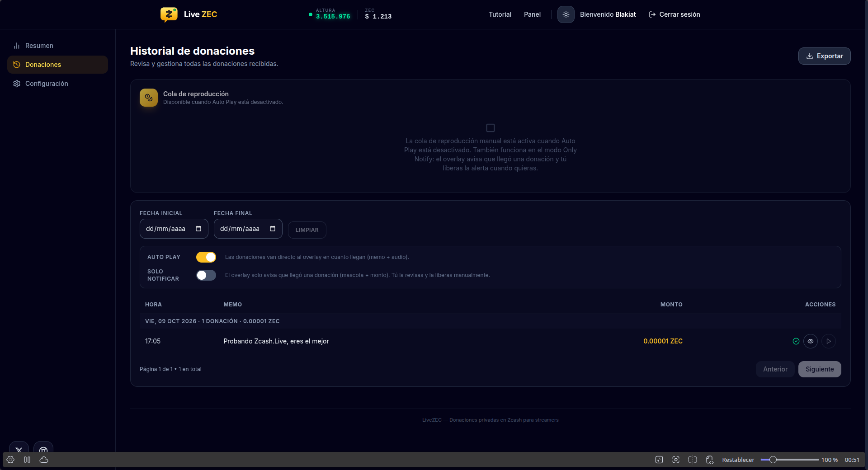Screen dimensions: 868x470
Task: Click Cerrar sesión to log out
Action: [x=674, y=14]
